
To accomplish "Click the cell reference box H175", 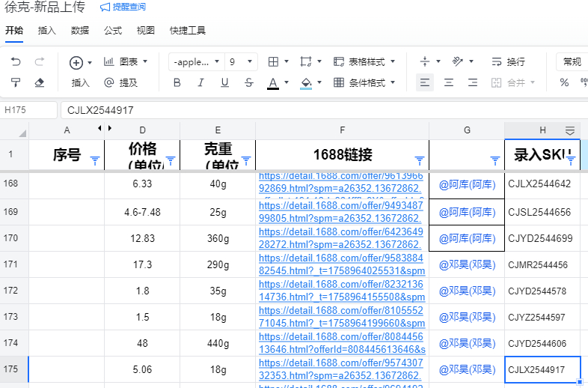I will 28,110.
